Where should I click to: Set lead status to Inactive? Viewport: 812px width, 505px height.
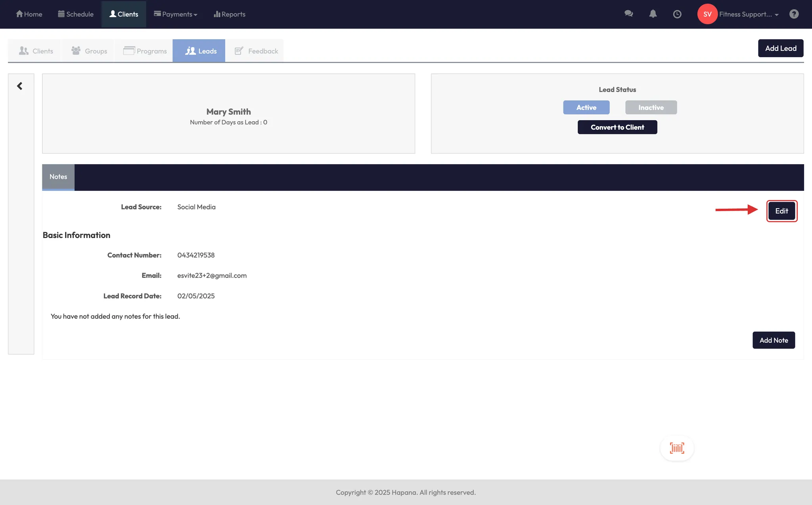point(651,108)
